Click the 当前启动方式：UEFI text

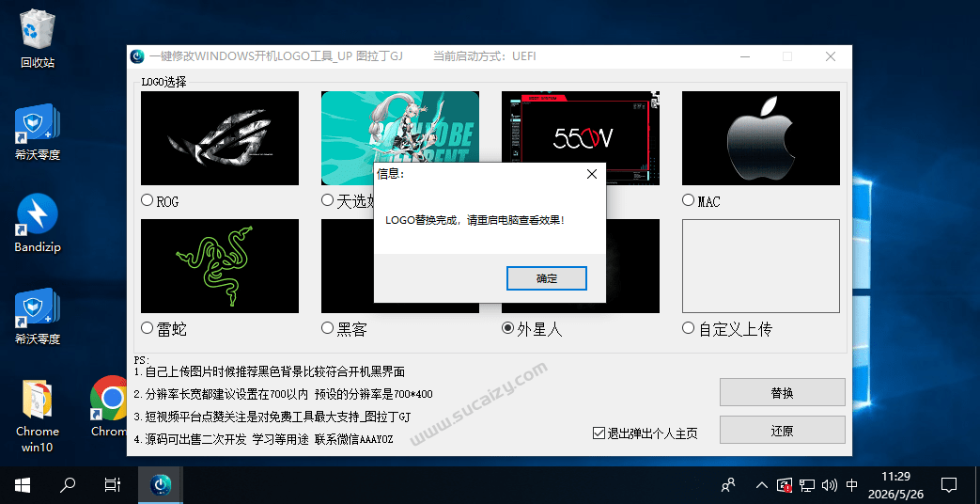tap(485, 56)
